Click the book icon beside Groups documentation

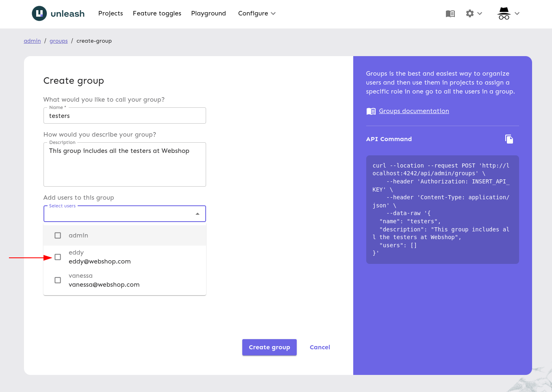[371, 111]
